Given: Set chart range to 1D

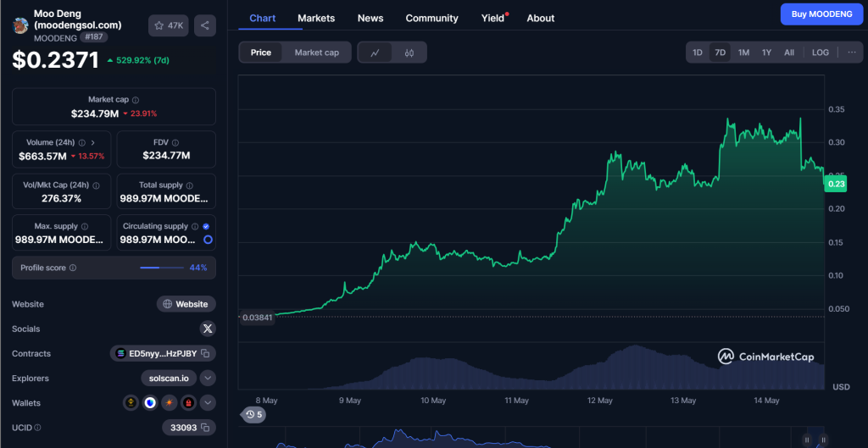Looking at the screenshot, I should 698,53.
